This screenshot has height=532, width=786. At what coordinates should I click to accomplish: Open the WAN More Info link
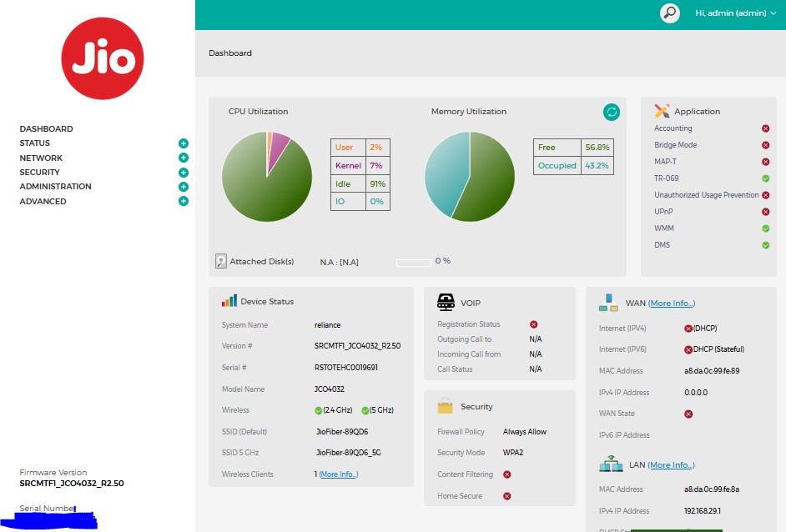coord(672,303)
